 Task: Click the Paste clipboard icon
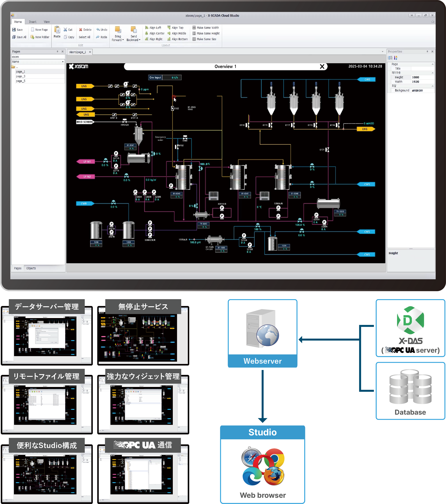57,30
